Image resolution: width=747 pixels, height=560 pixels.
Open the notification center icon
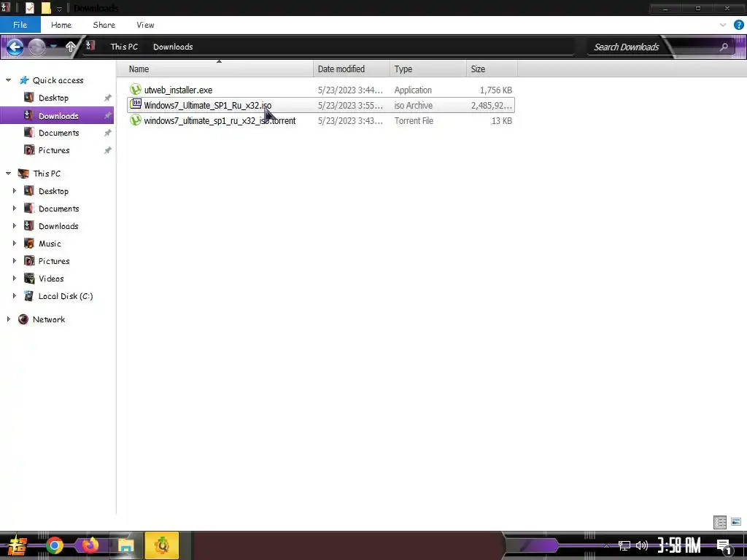[x=724, y=546]
